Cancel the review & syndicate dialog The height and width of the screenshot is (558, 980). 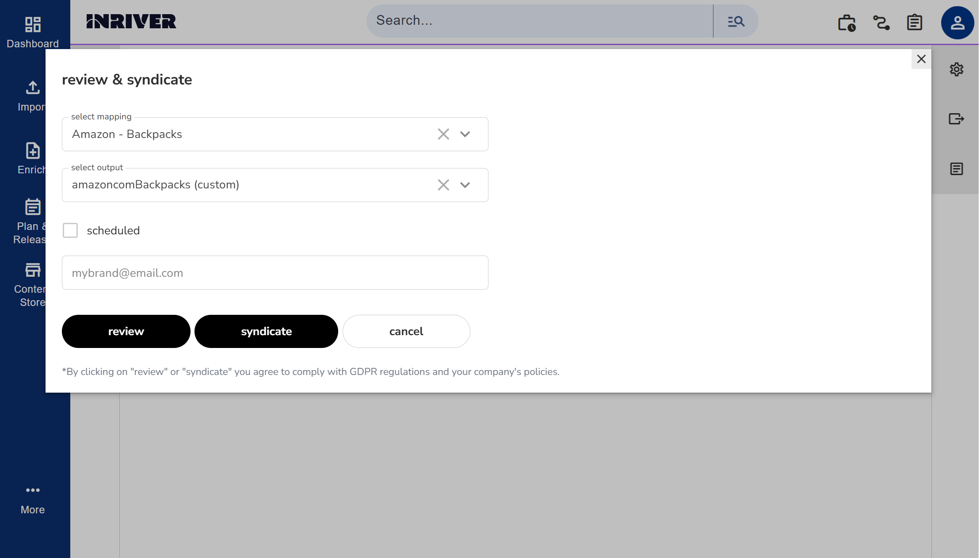[406, 331]
